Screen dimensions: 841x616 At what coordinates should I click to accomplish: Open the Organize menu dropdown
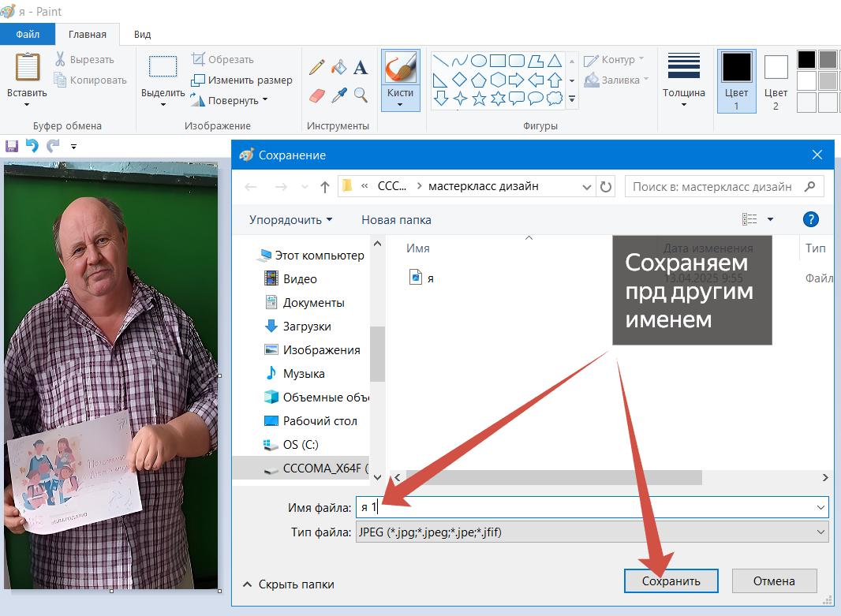(x=290, y=220)
